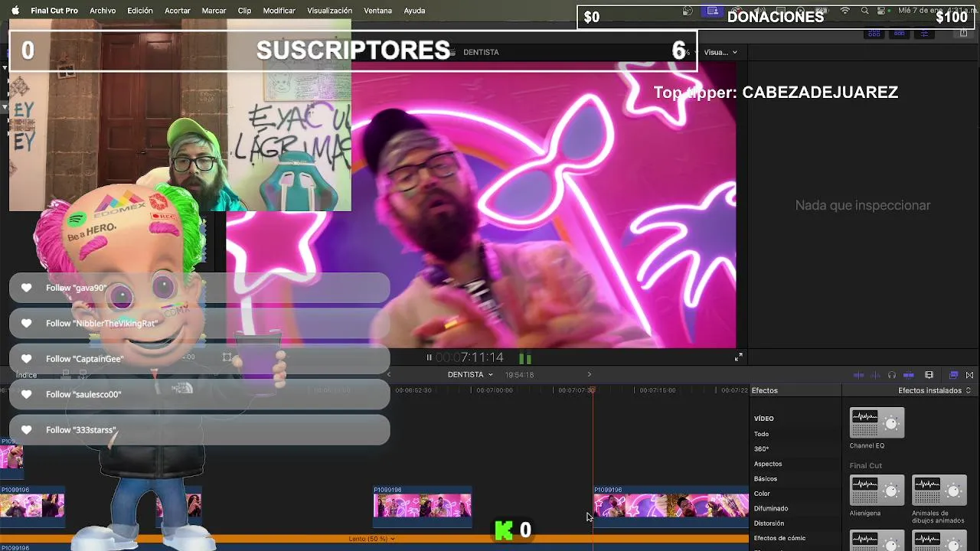980x551 pixels.
Task: Select the Difuminado effects category
Action: (x=771, y=508)
